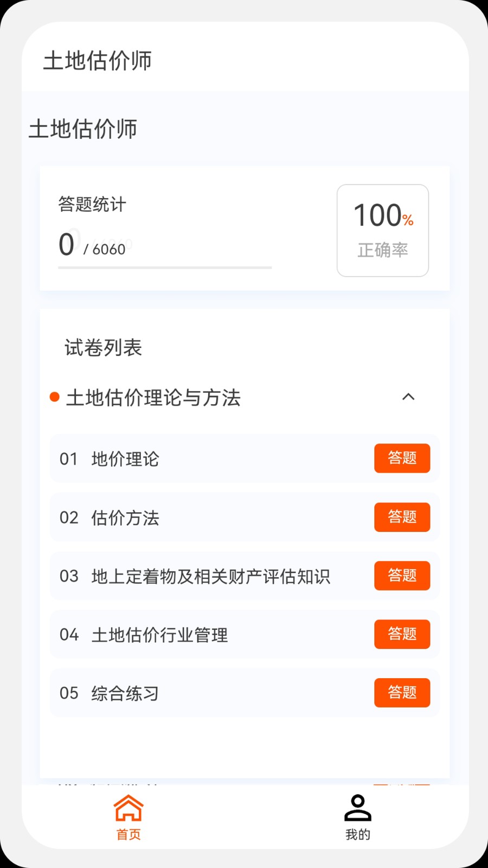Open the 100% 正确率 accuracy card
This screenshot has height=868, width=488.
pyautogui.click(x=383, y=231)
